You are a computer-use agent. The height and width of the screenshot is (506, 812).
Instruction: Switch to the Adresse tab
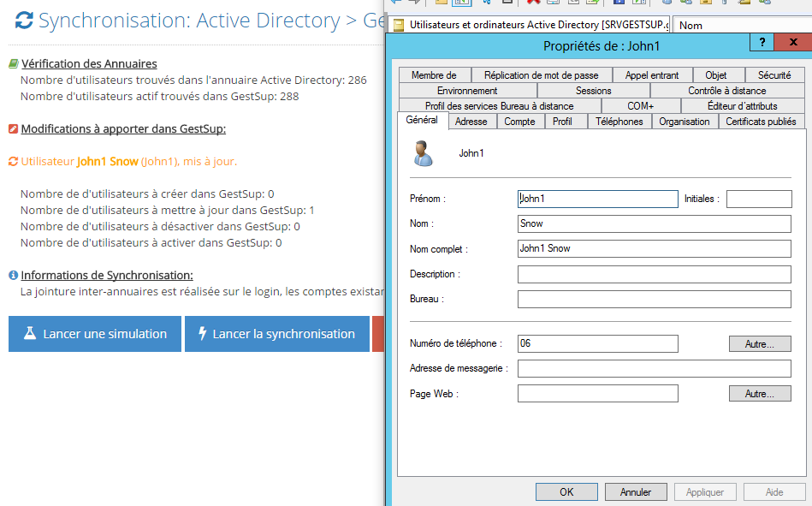click(471, 122)
